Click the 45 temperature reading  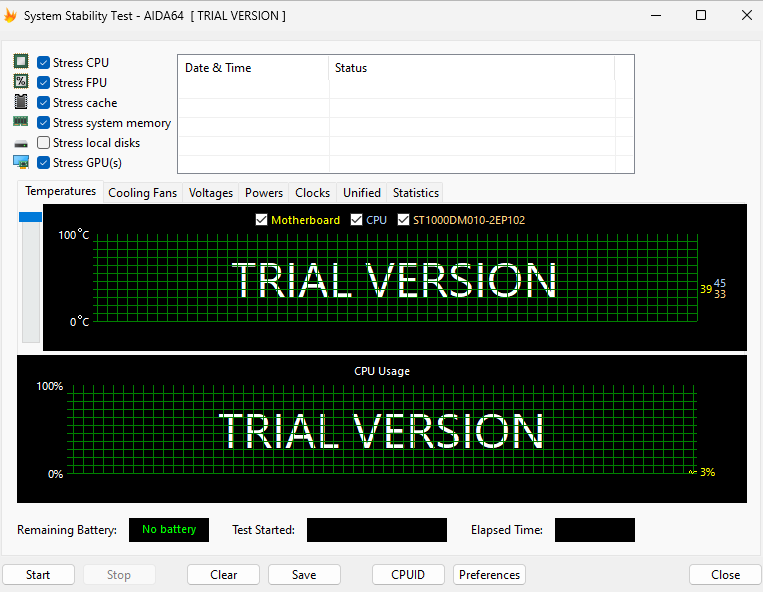pyautogui.click(x=720, y=283)
